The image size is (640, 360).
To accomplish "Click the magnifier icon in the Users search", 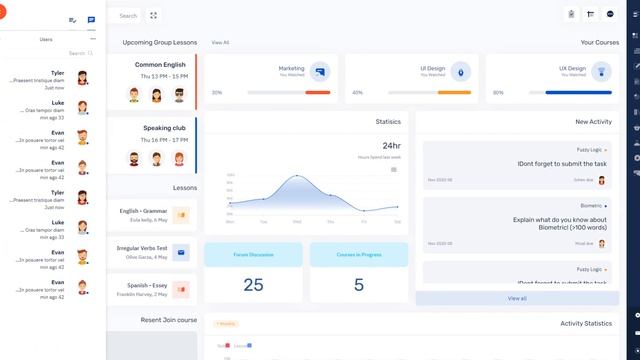I will coord(90,53).
